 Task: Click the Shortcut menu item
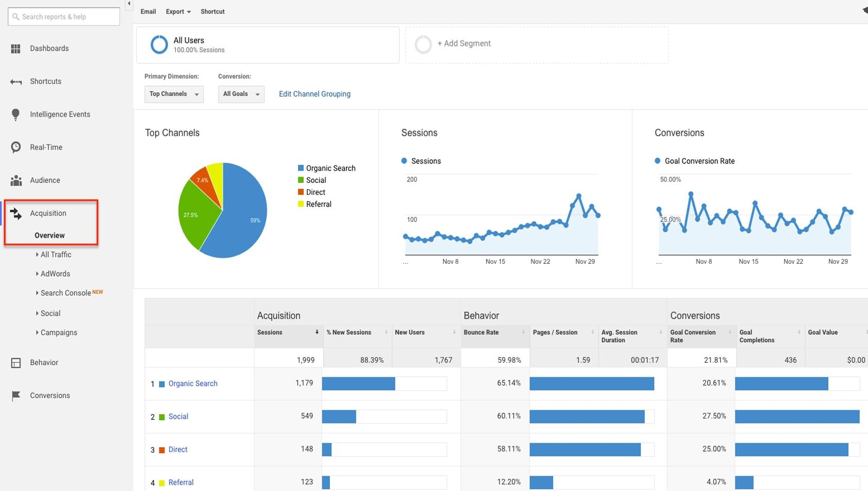click(212, 11)
